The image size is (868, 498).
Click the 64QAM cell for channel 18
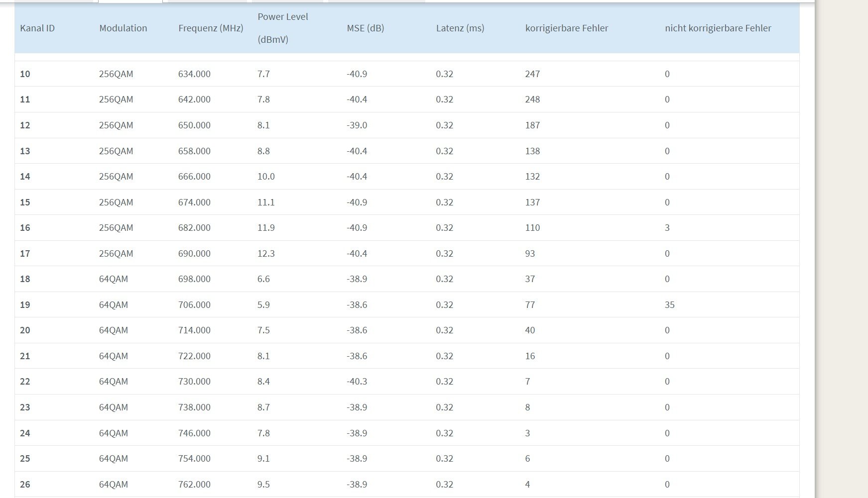click(x=114, y=279)
